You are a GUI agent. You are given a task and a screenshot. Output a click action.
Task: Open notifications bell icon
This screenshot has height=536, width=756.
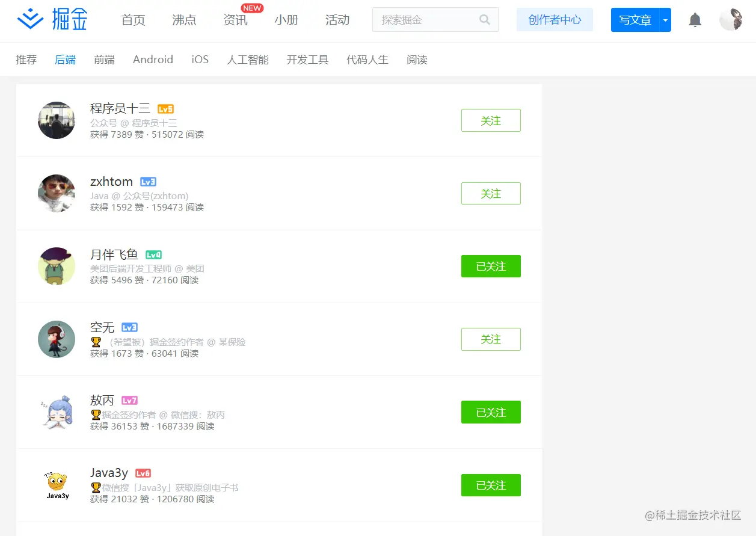695,20
